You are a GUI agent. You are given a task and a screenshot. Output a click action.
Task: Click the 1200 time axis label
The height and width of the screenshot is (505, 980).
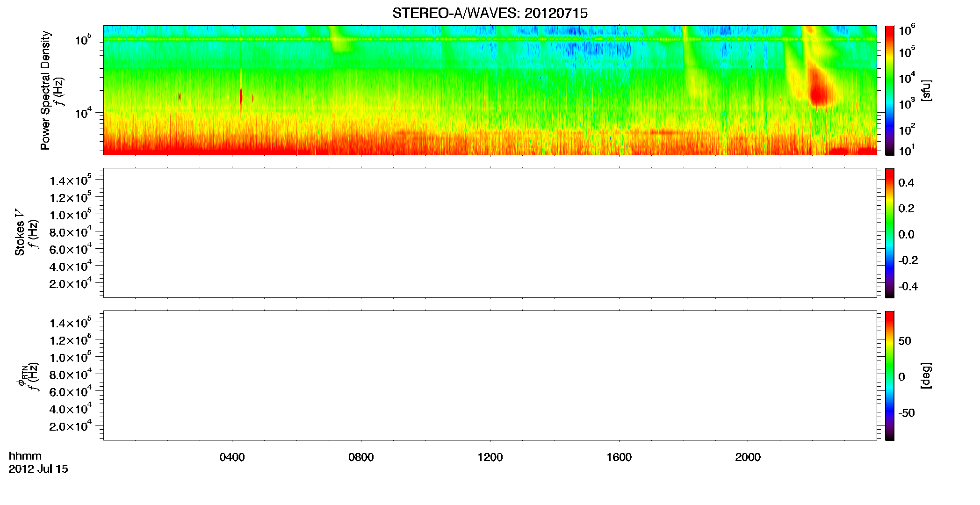pos(490,457)
